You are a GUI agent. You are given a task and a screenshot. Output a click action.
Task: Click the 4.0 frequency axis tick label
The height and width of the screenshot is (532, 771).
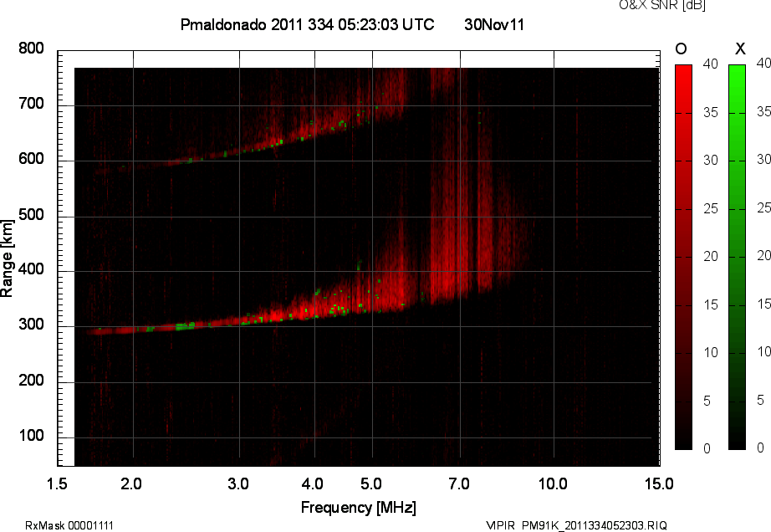click(313, 483)
